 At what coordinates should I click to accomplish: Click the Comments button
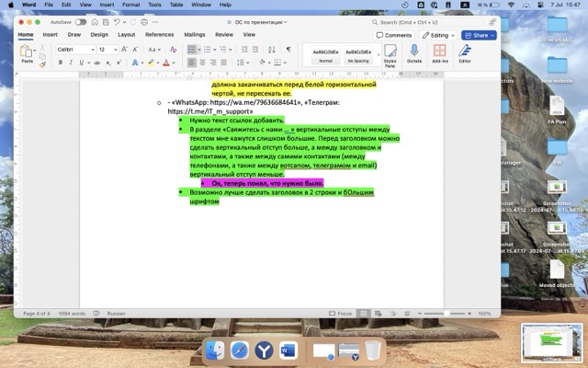(394, 35)
